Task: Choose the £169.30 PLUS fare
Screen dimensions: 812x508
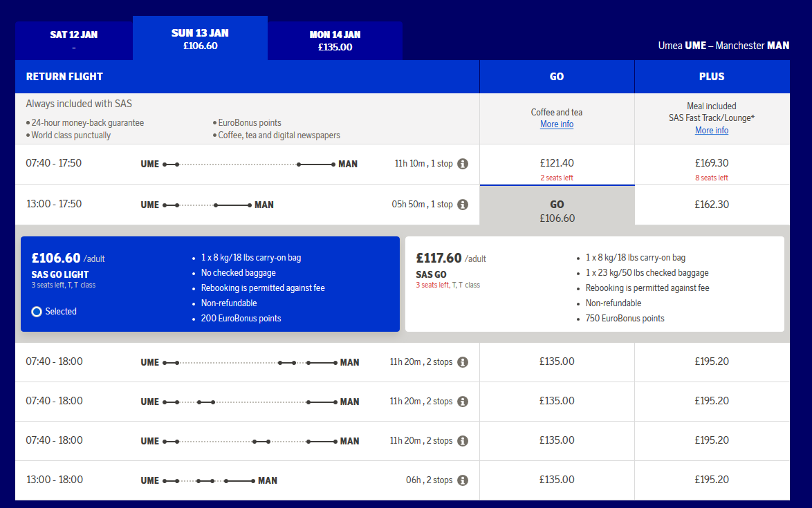Action: (x=712, y=164)
